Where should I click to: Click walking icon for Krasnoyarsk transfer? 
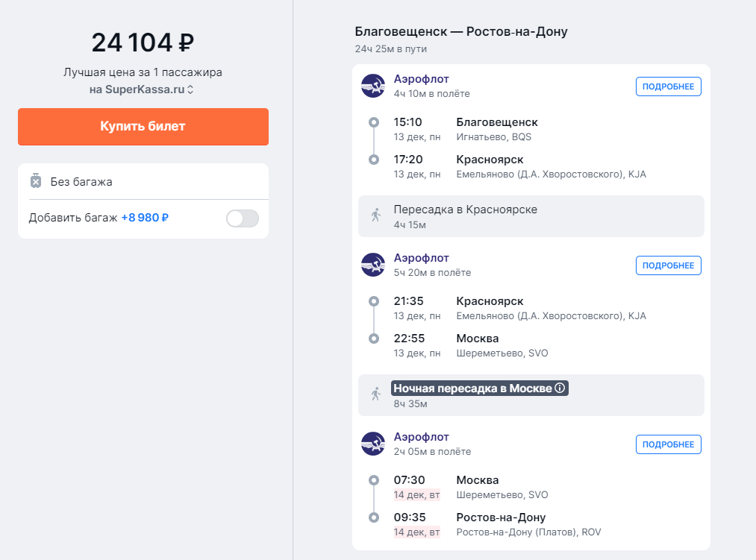click(376, 215)
